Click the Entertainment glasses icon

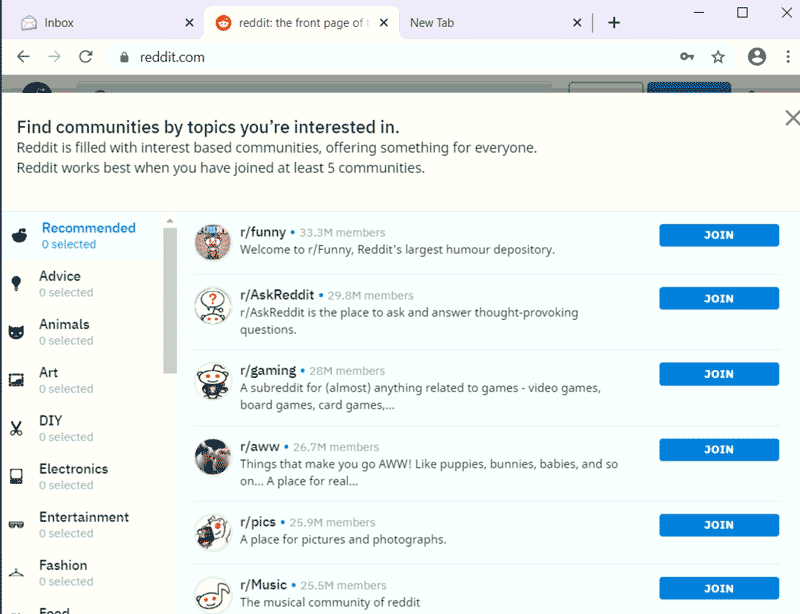tap(16, 525)
